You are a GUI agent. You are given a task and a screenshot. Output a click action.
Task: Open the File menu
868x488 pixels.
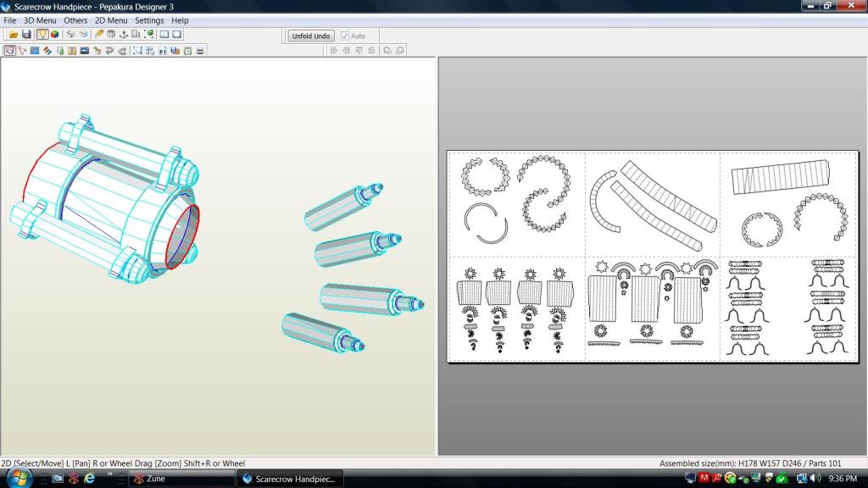coord(10,20)
